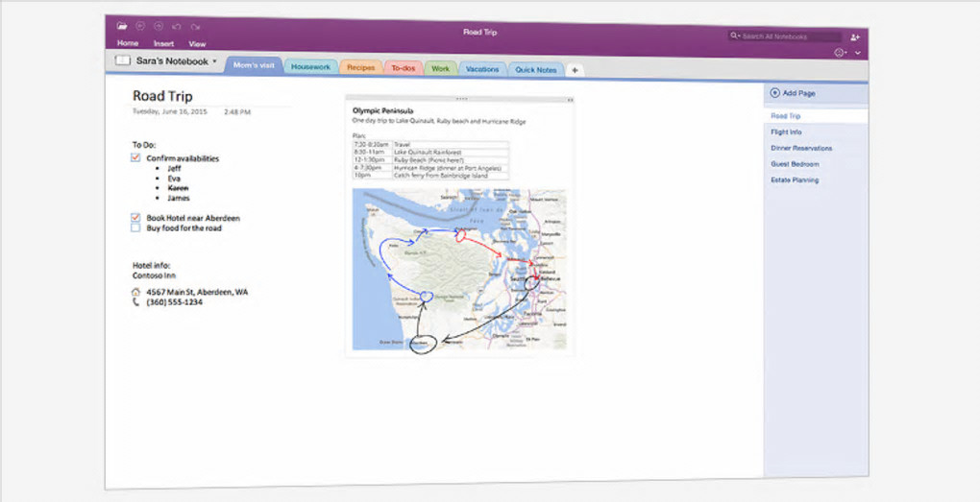This screenshot has height=502, width=980.
Task: Redo with the curved arrow icon
Action: [x=196, y=27]
